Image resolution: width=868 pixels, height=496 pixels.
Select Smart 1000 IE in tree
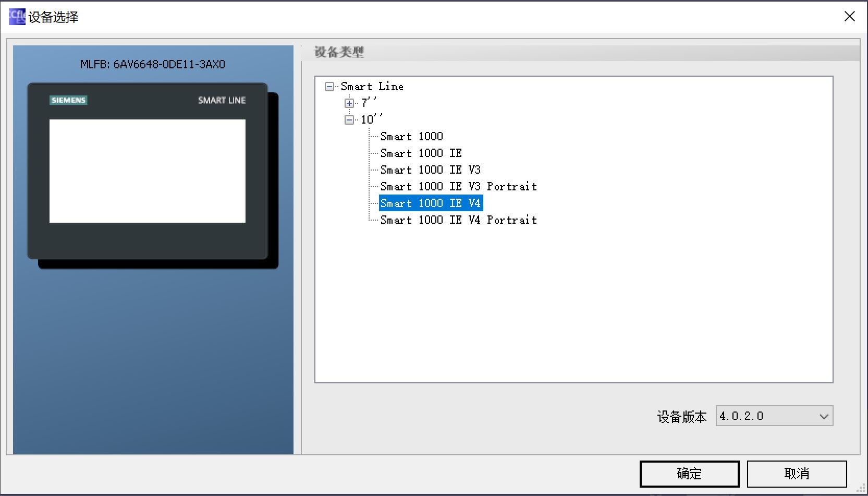pos(421,153)
